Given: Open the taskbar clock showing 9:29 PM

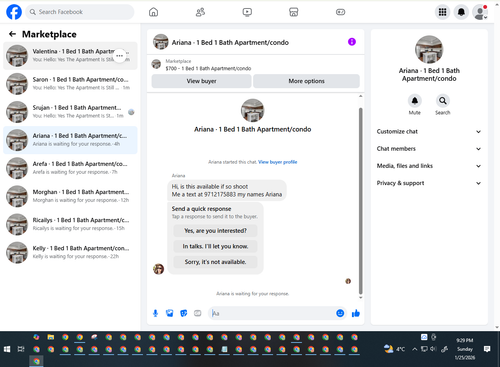Looking at the screenshot, I should pos(465,349).
